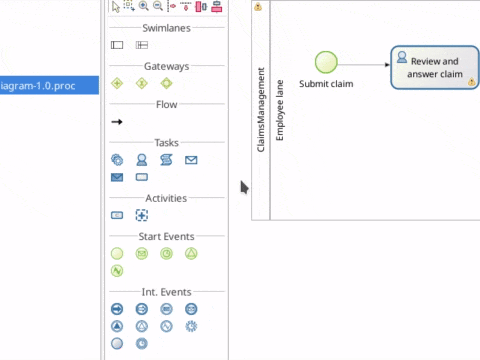The height and width of the screenshot is (360, 480).
Task: Choose the sequence Flow arrow tool
Action: (x=117, y=122)
